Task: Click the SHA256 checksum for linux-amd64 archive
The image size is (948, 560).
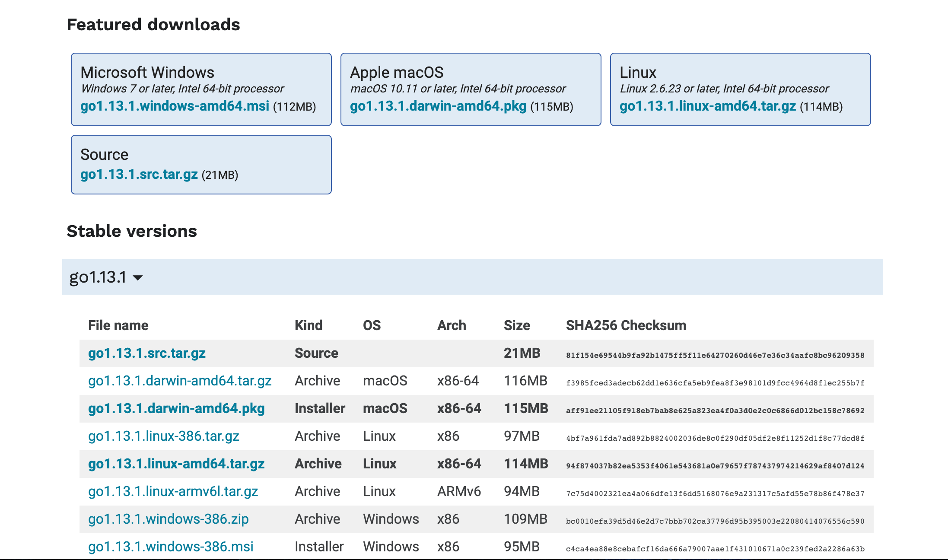Action: (x=715, y=466)
